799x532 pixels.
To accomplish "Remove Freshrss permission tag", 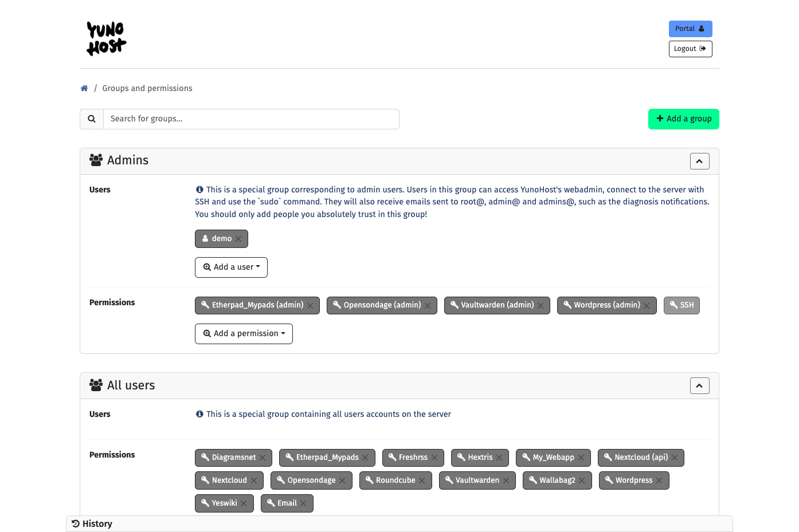I will coord(434,458).
